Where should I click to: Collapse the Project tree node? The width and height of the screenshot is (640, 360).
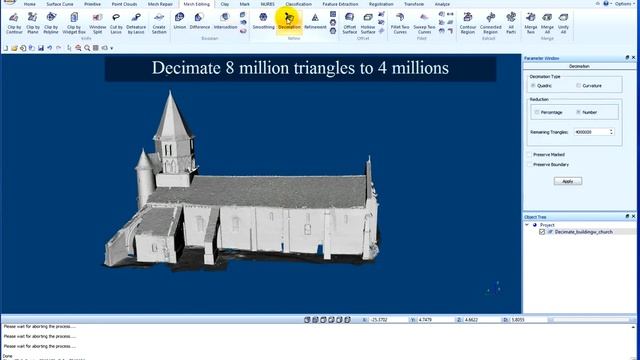[527, 225]
